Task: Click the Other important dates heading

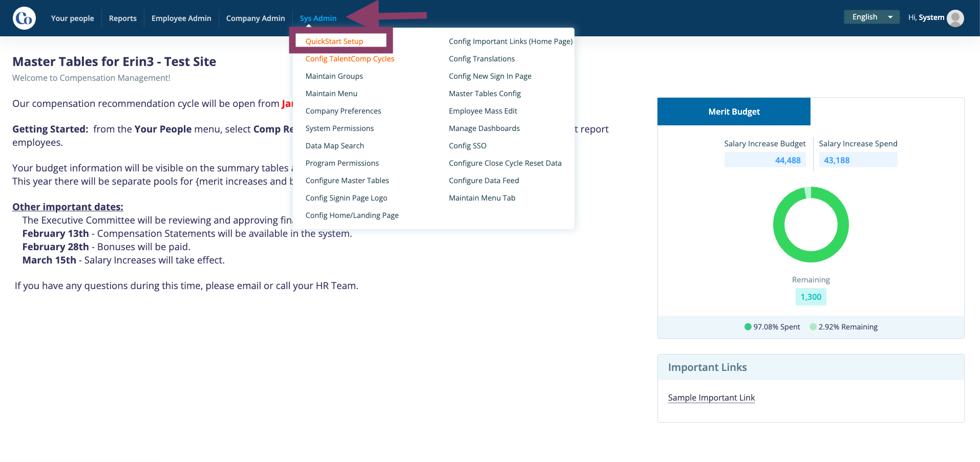Action: click(68, 207)
